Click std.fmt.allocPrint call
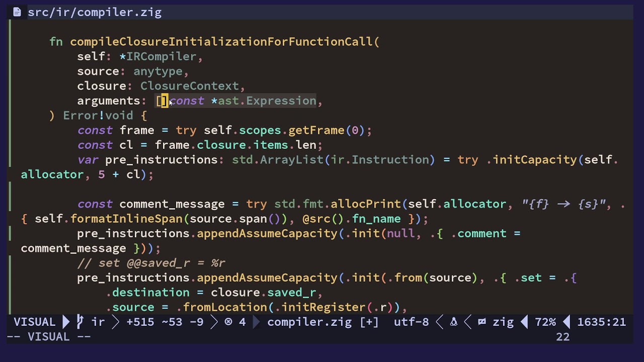The width and height of the screenshot is (644, 362). click(x=337, y=204)
